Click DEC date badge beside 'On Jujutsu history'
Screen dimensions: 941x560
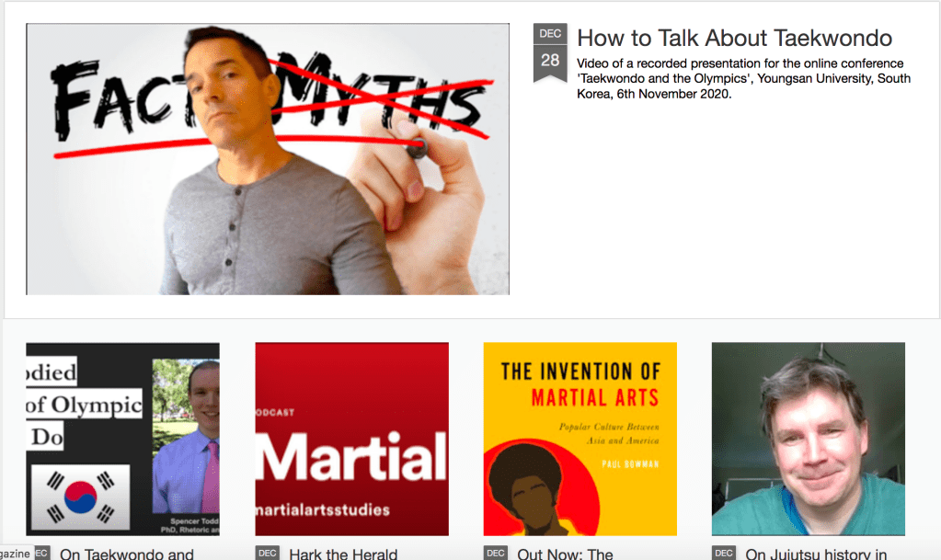click(x=723, y=554)
